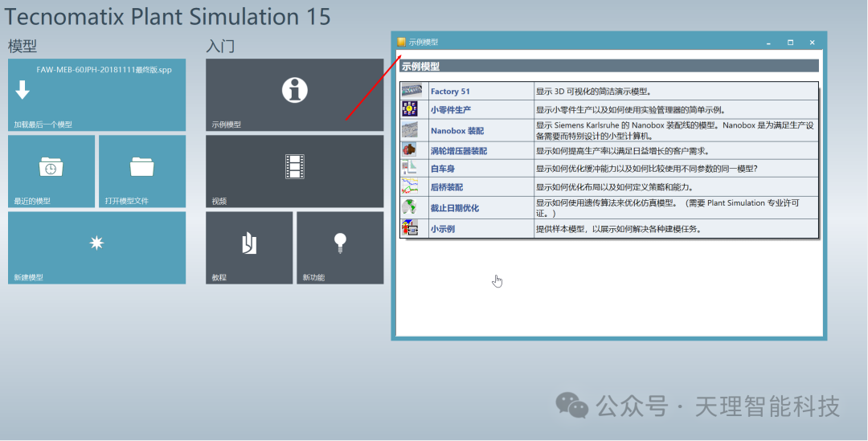The width and height of the screenshot is (868, 441).
Task: Click the starburst icon on 新建模型 tile
Action: click(97, 243)
